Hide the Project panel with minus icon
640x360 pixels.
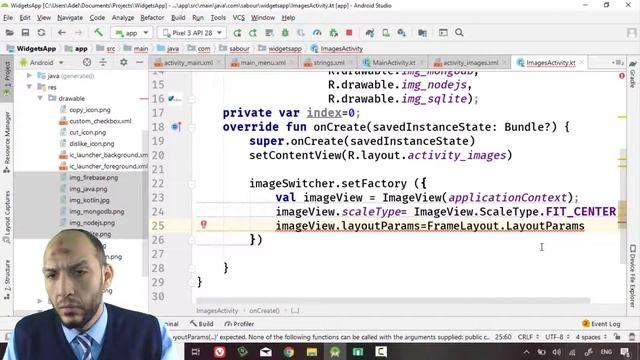(140, 62)
